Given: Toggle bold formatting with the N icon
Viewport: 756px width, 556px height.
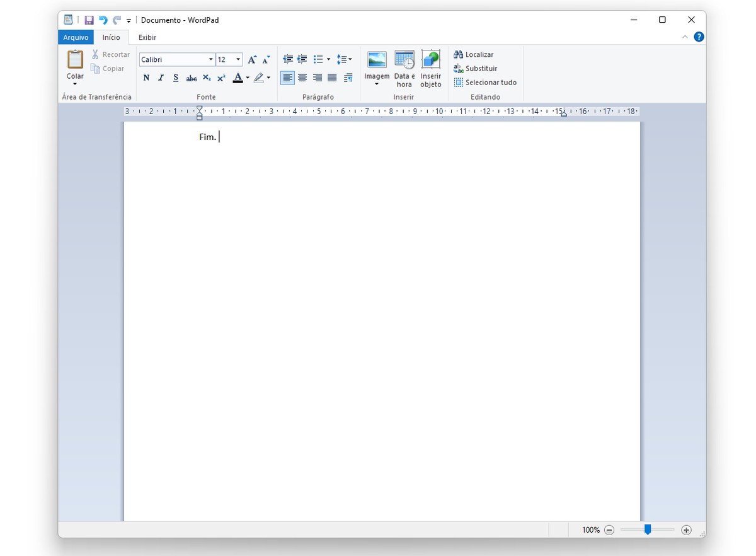Looking at the screenshot, I should (146, 78).
